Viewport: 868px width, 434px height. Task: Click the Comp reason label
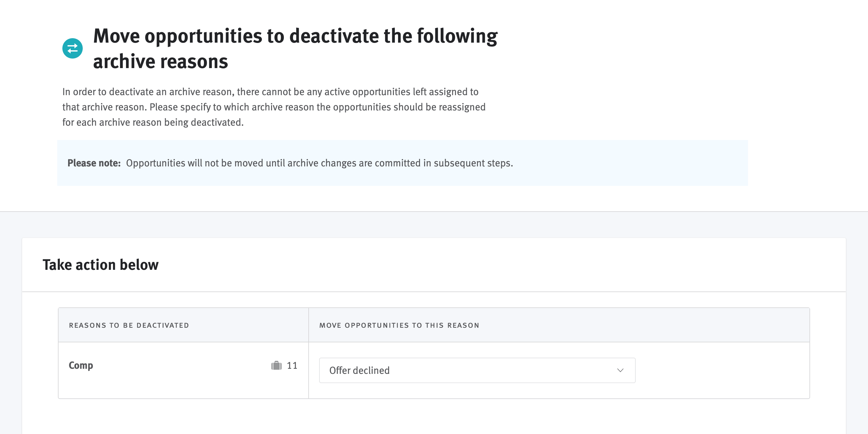(81, 365)
